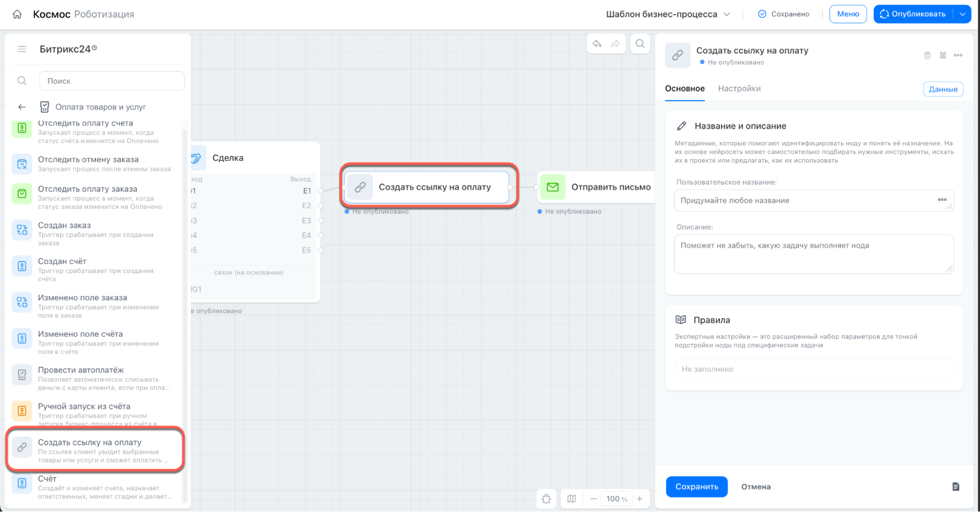This screenshot has height=512, width=980.
Task: Undo last action on canvas toolbar
Action: (597, 44)
